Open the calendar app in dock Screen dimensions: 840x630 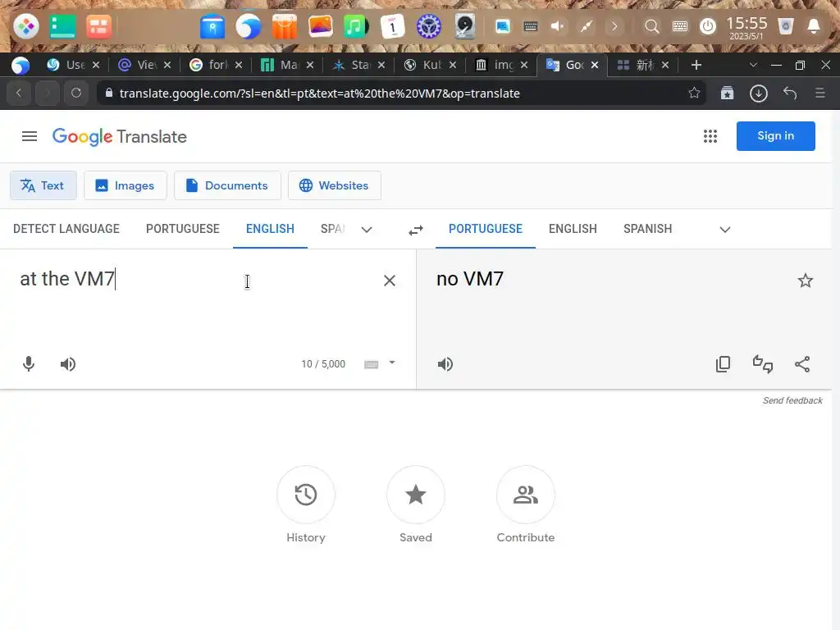pyautogui.click(x=392, y=26)
